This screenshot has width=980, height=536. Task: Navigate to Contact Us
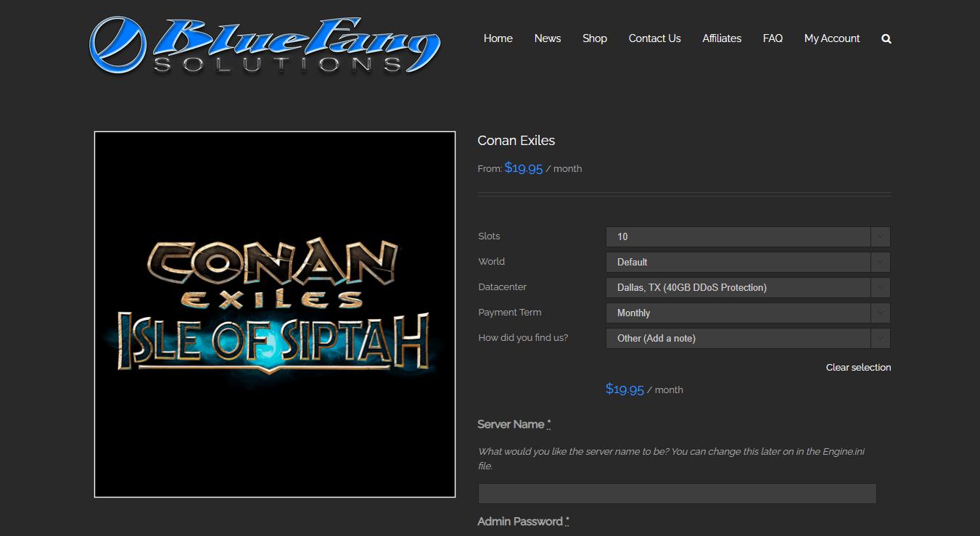click(654, 38)
